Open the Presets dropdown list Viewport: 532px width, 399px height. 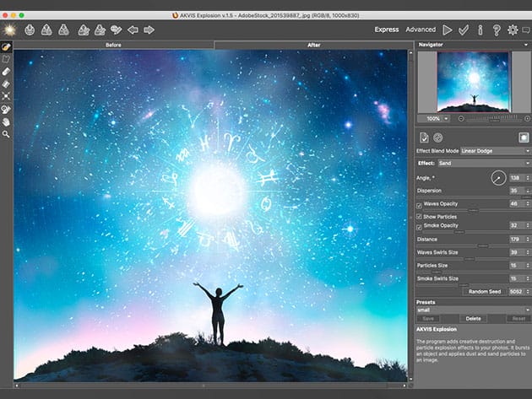coord(472,310)
